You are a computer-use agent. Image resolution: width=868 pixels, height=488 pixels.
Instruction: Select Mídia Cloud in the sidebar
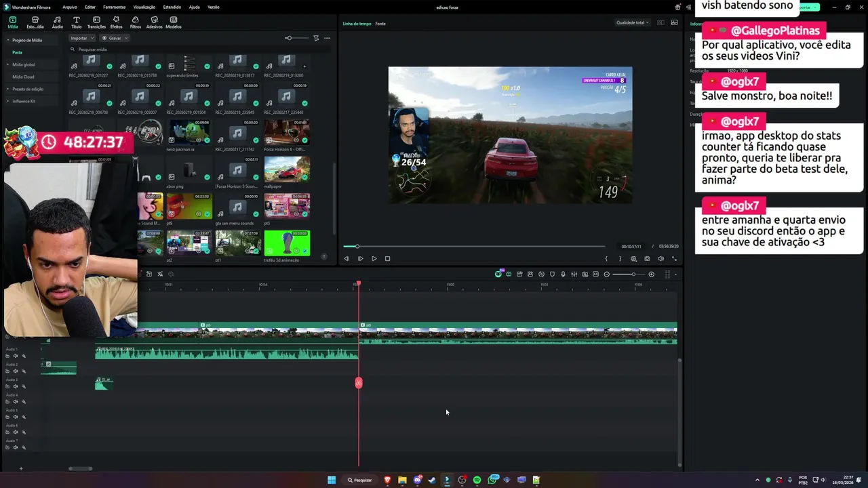click(x=23, y=77)
